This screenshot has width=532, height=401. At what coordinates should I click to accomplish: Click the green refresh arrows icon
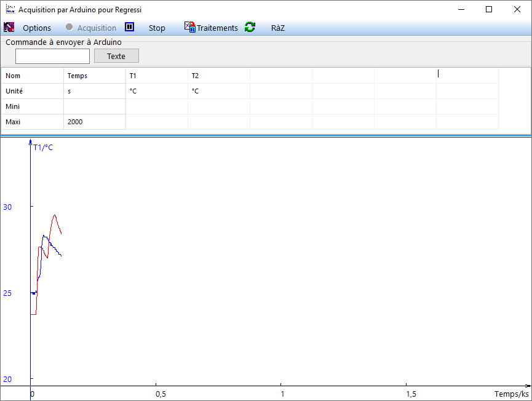[x=250, y=27]
